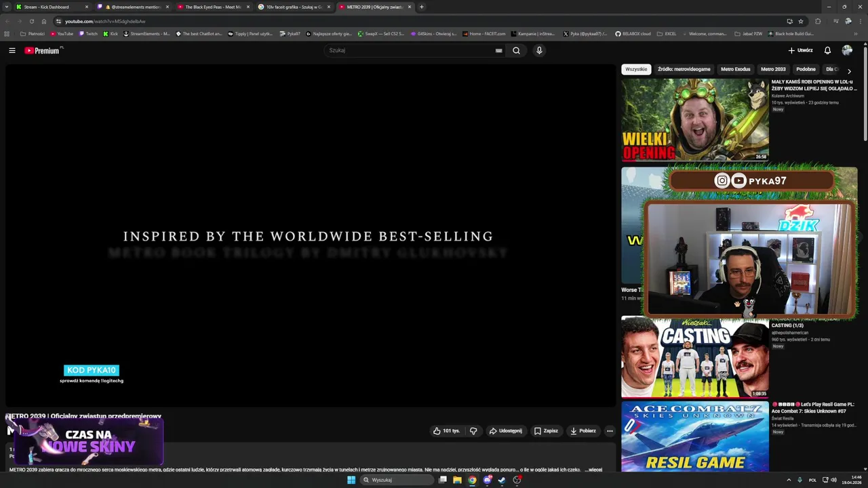Open the MAŁY KAMIŚ ROBI OPENING video title
868x488 pixels.
click(x=814, y=85)
